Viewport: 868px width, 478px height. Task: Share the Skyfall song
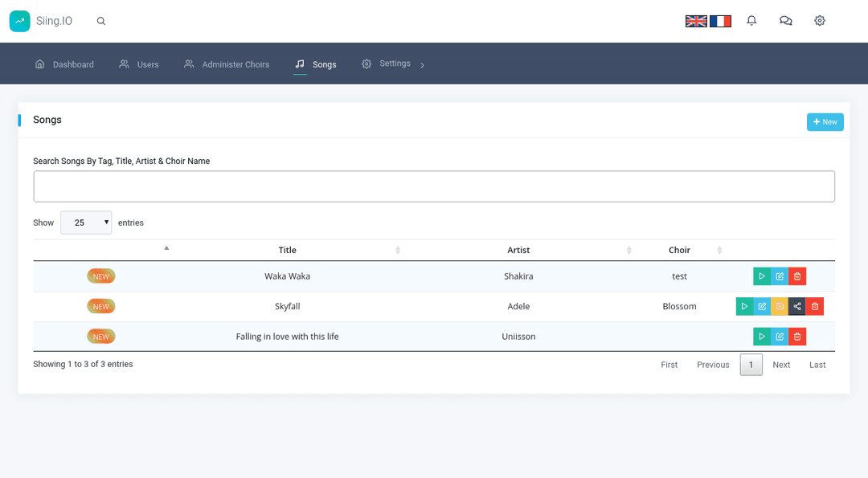point(797,306)
